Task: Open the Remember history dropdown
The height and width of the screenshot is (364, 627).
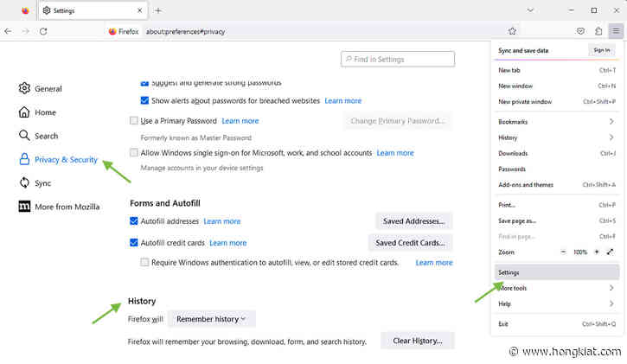Action: pyautogui.click(x=212, y=319)
